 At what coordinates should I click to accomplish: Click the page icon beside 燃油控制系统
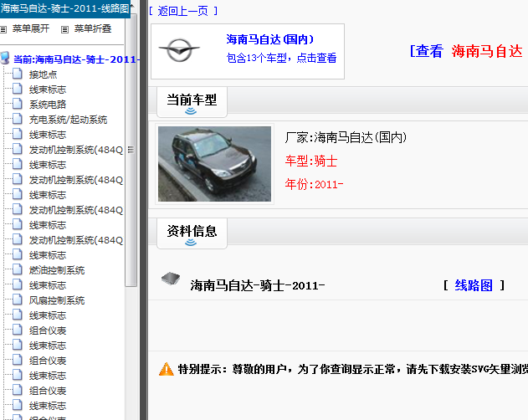coord(18,269)
